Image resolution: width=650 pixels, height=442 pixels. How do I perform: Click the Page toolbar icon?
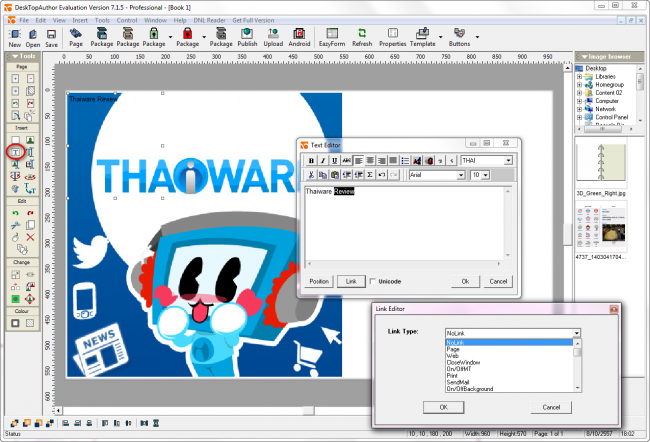76,37
